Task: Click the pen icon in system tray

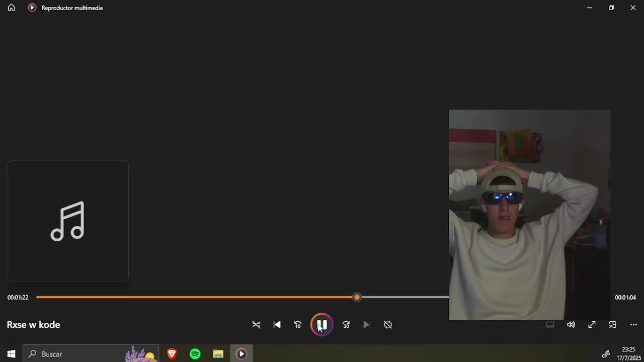Action: click(x=606, y=354)
